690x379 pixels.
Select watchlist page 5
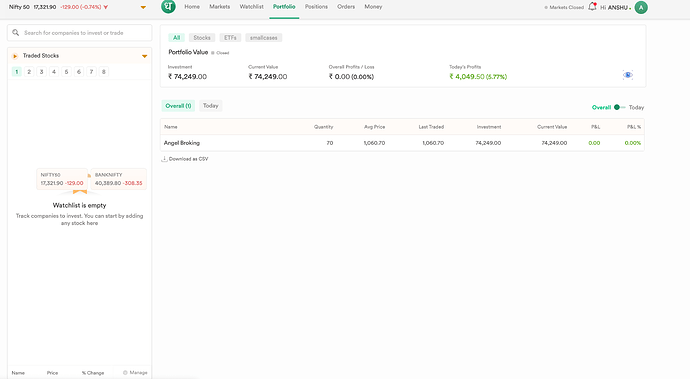tap(66, 72)
